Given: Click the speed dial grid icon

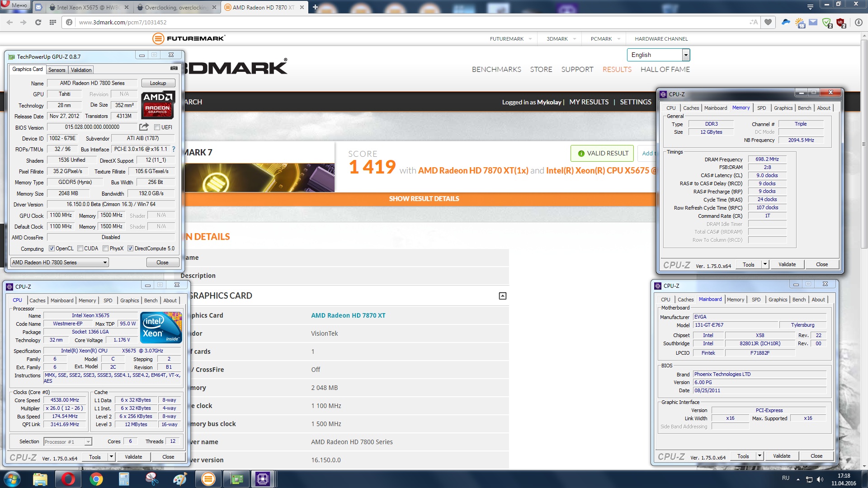Looking at the screenshot, I should (53, 22).
